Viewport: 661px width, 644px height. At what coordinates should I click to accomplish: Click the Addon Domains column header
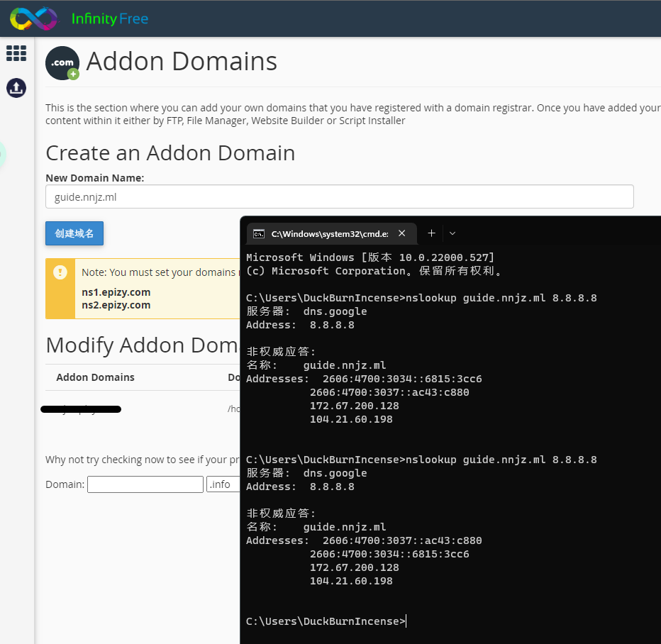click(95, 377)
